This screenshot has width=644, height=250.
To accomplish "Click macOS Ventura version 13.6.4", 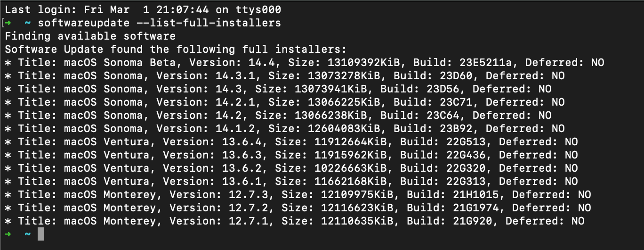I will (242, 142).
